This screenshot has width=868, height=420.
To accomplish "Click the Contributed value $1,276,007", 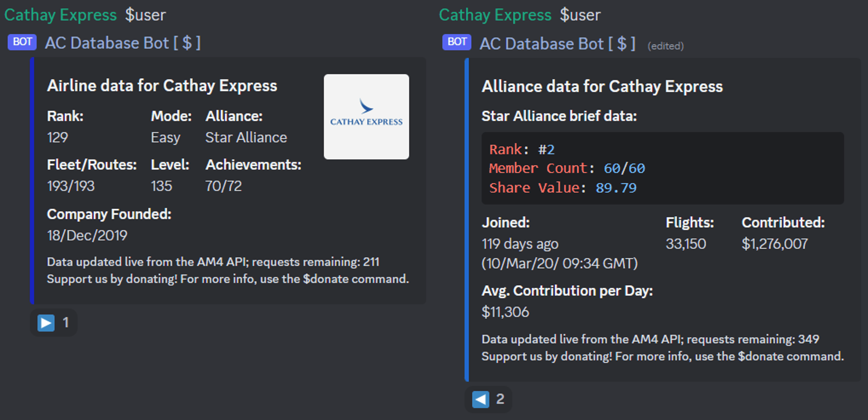I will click(x=775, y=244).
